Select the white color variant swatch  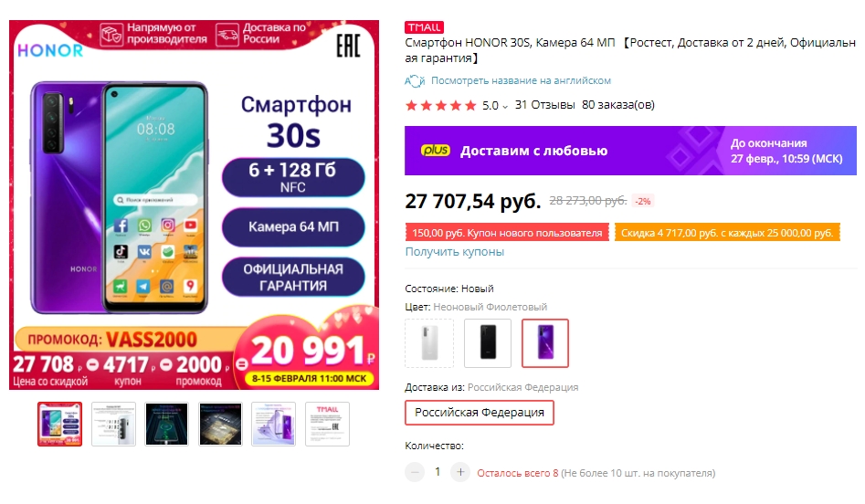429,343
